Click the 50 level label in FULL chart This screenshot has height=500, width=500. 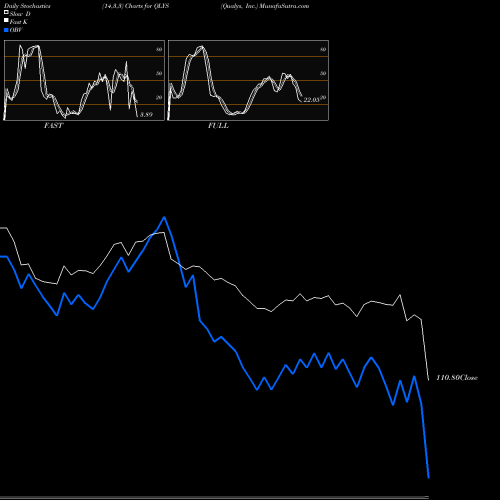[323, 73]
